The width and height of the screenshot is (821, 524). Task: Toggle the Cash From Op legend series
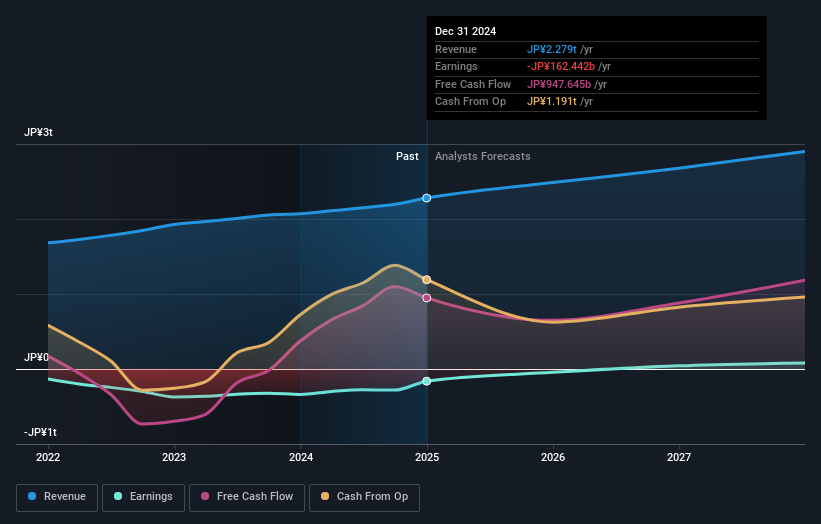click(364, 497)
